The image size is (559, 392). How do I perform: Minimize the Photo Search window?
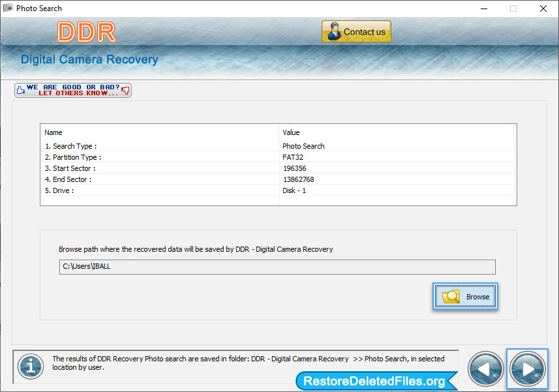pyautogui.click(x=484, y=8)
